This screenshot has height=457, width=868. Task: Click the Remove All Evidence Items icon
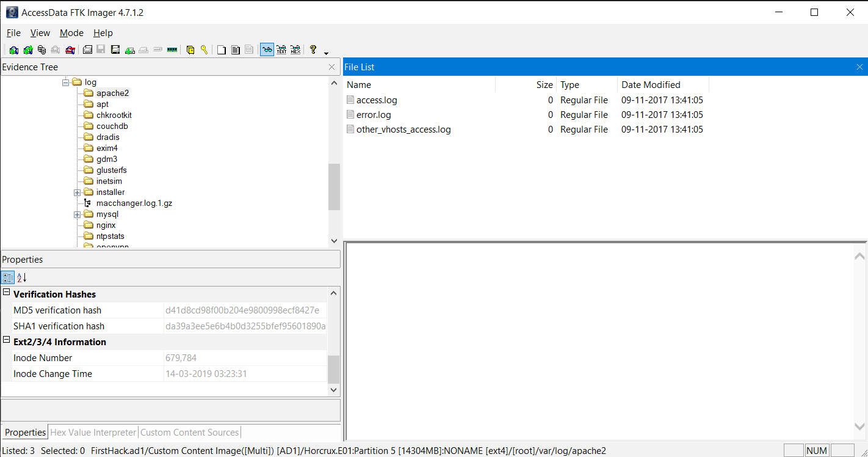point(70,50)
